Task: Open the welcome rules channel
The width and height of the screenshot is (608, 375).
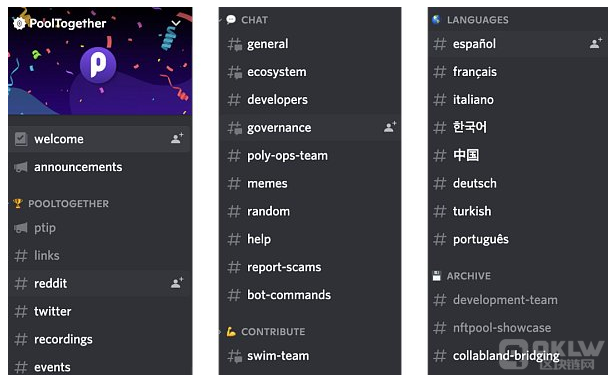Action: coord(99,139)
